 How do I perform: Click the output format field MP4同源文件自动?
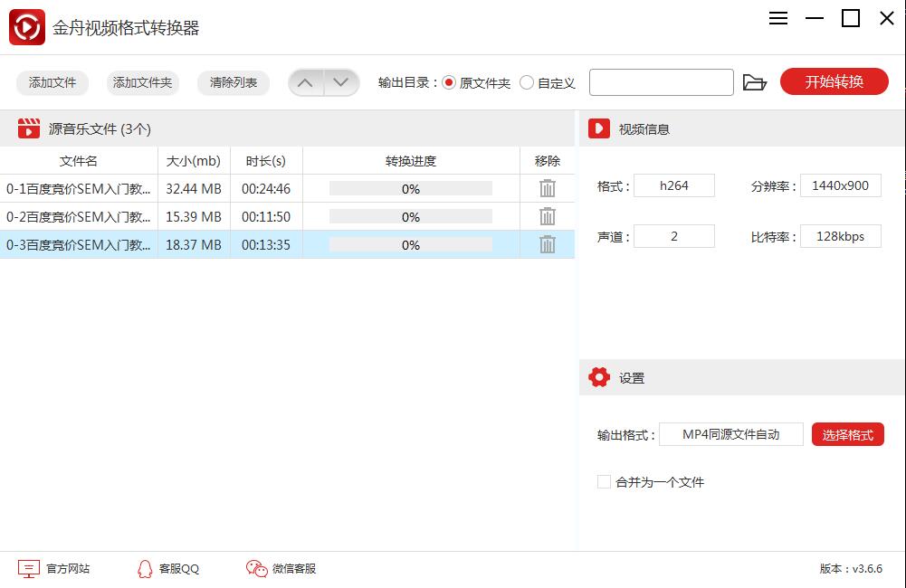731,434
